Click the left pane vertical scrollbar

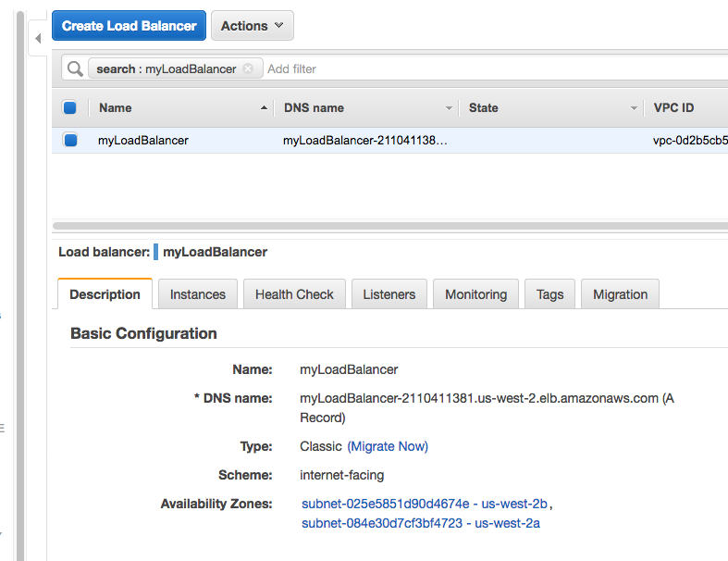[20, 286]
